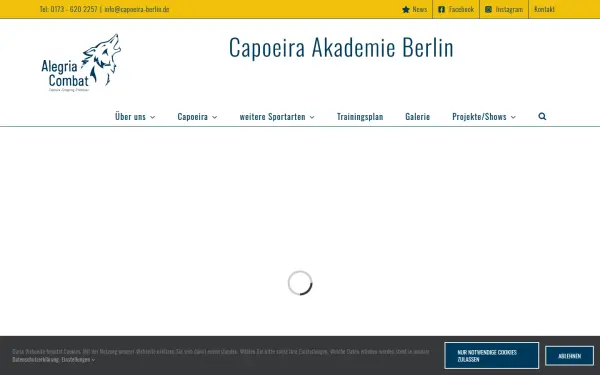
Task: Go to Trainingsplan
Action: [x=360, y=116]
